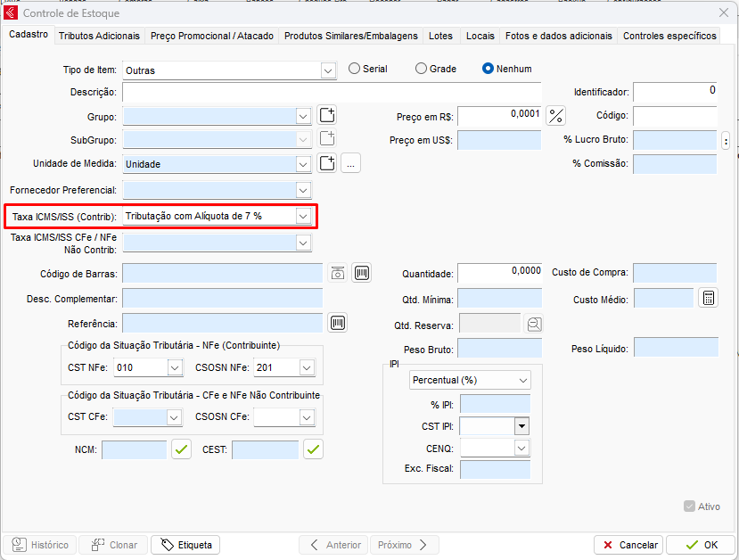The image size is (739, 560).
Task: Open the Lotes tab
Action: point(440,36)
